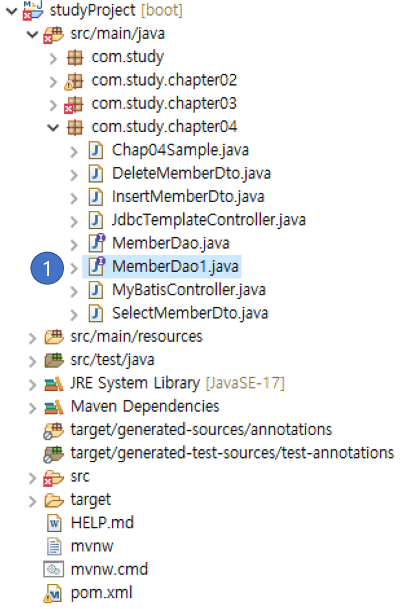Viewport: 400px width, 609px height.
Task: Collapse the src/main/java node
Action: click(33, 34)
